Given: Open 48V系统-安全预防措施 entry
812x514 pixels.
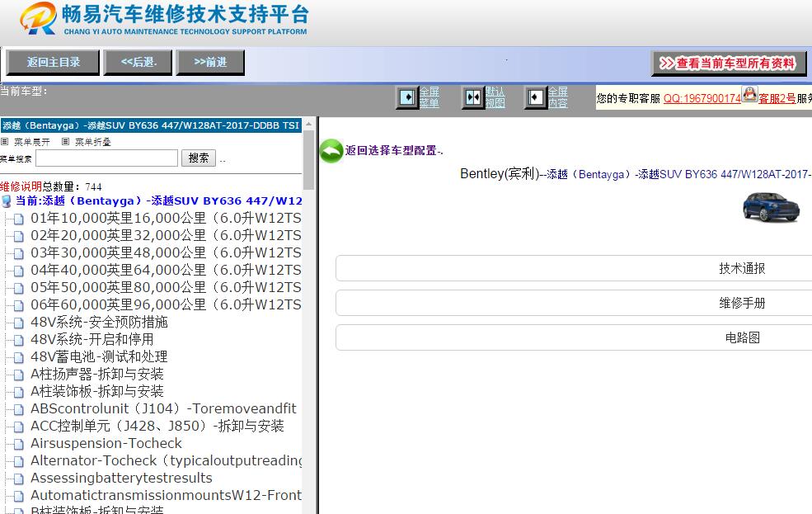Looking at the screenshot, I should (x=99, y=323).
